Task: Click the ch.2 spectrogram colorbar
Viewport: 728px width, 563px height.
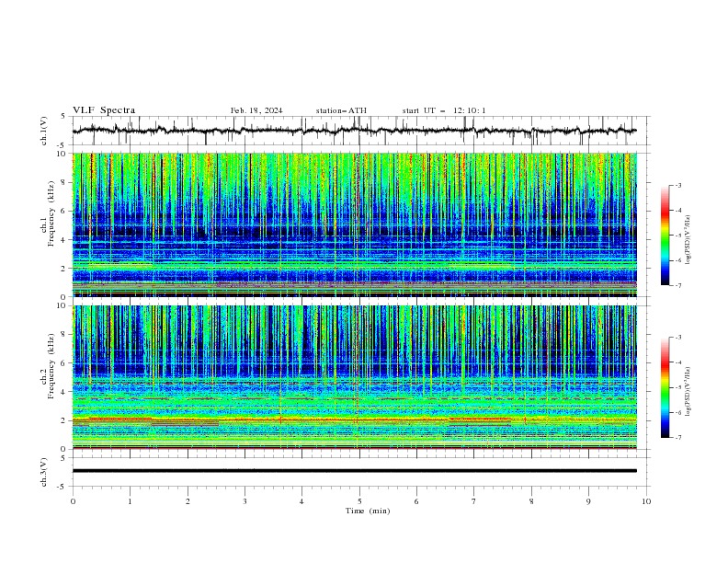Action: click(x=665, y=387)
